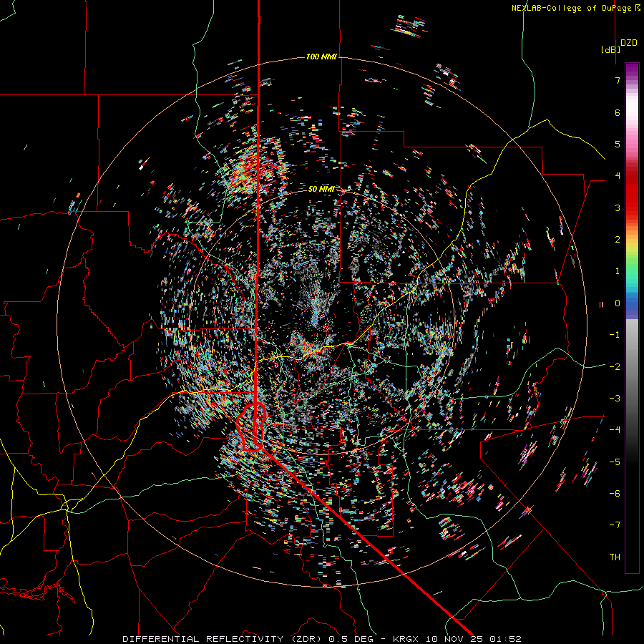Screen dimensions: 644x644
Task: Click the 4 value on the color scale
Action: tap(618, 176)
